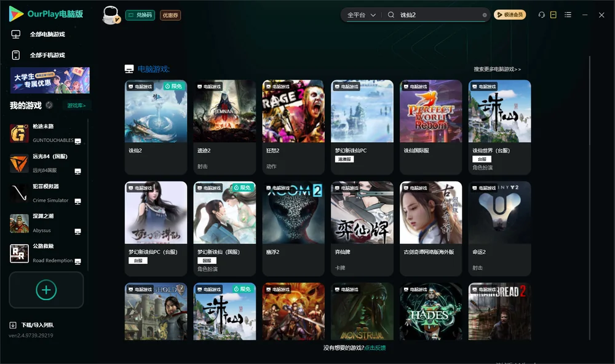Viewport: 615px width, 364px height.
Task: Open 全部手机游戏 in sidebar
Action: [47, 55]
